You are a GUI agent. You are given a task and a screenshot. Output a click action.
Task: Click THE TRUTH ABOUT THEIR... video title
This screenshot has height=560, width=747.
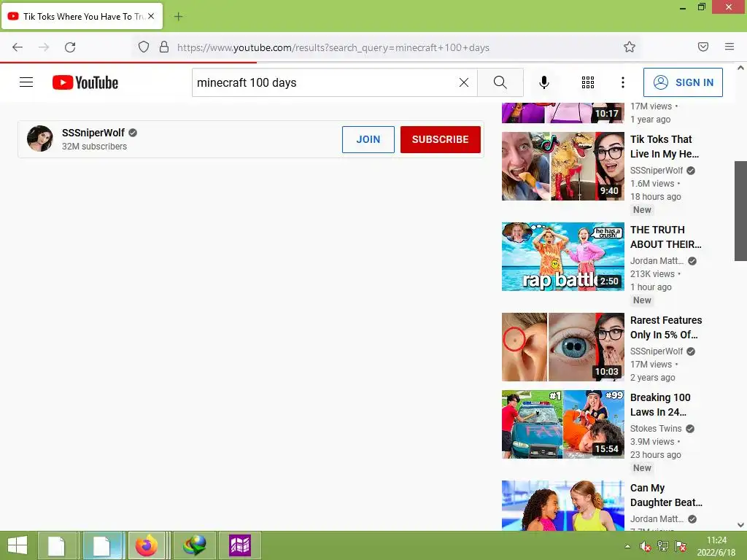click(x=665, y=237)
